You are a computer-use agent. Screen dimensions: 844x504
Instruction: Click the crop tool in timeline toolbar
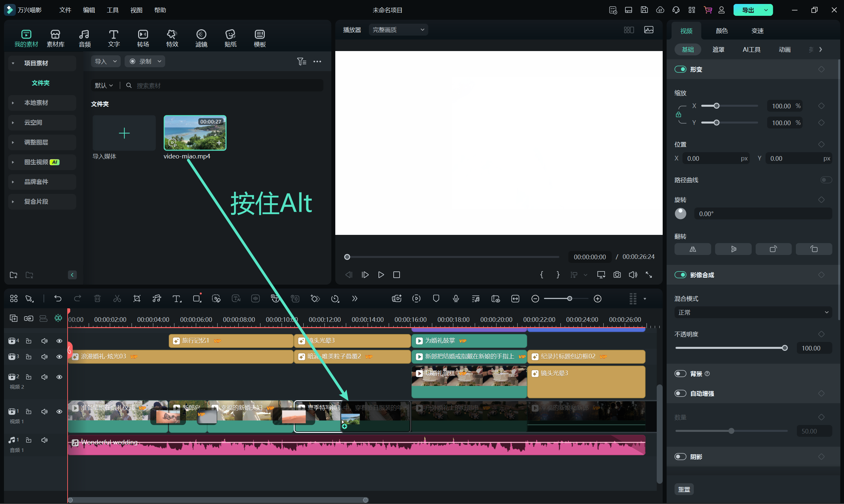point(136,298)
